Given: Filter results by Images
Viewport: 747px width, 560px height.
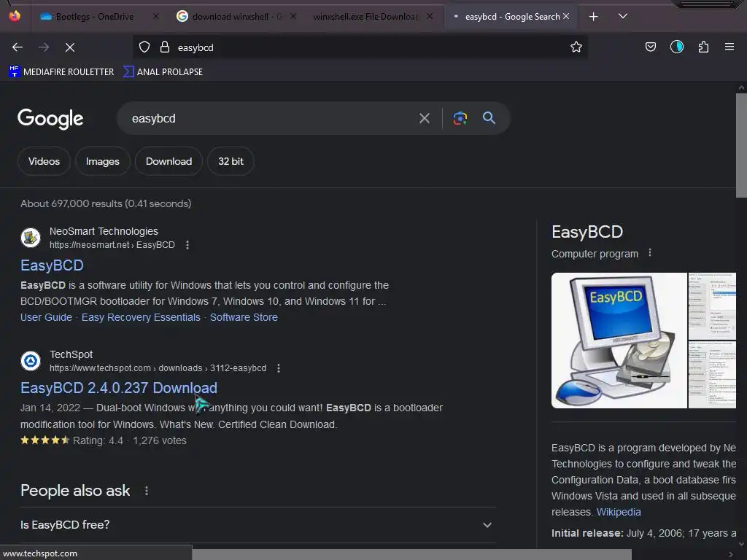Looking at the screenshot, I should pyautogui.click(x=102, y=161).
